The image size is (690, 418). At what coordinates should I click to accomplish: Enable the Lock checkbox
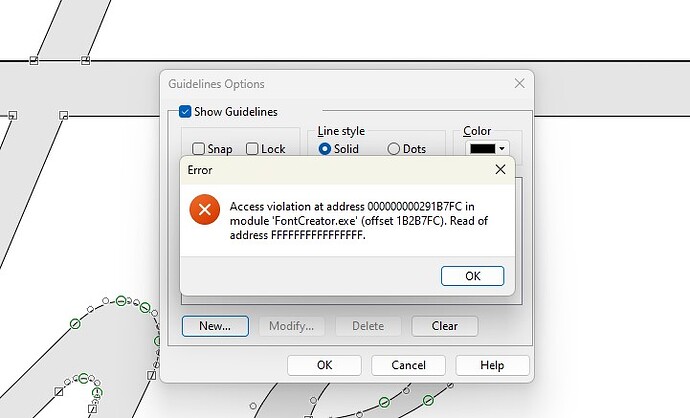[x=252, y=149]
